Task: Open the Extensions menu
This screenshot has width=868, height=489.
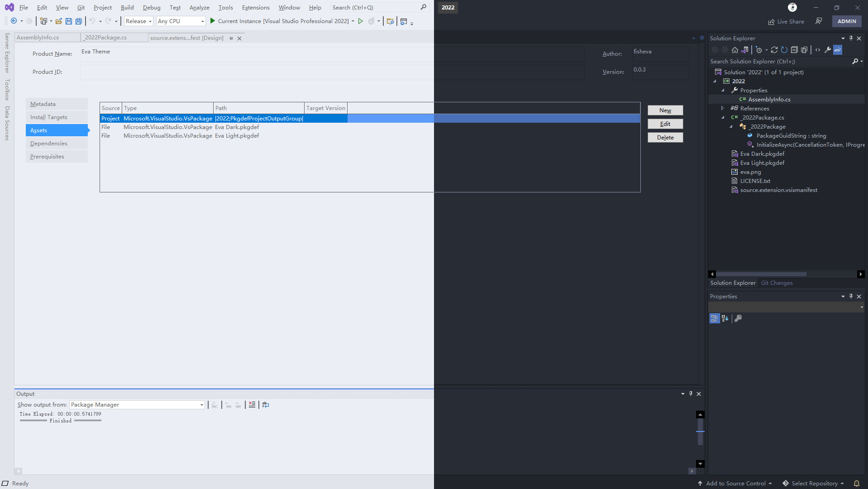Action: point(256,8)
